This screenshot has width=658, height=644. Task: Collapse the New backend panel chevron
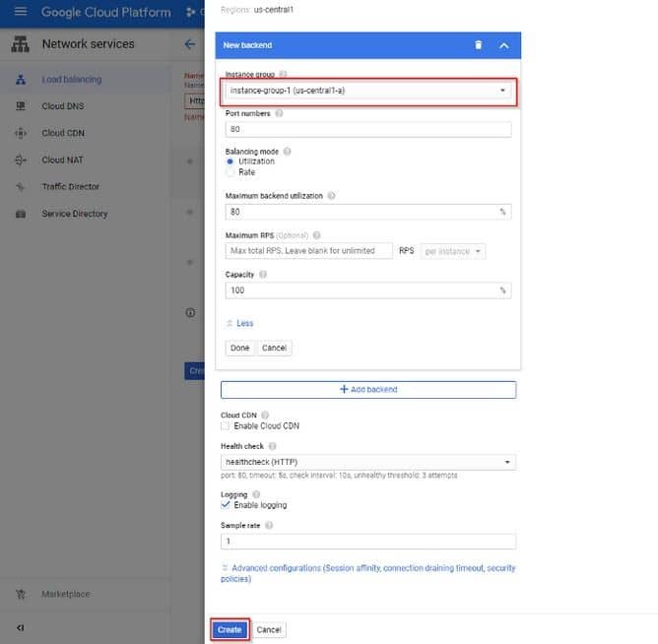click(x=504, y=45)
